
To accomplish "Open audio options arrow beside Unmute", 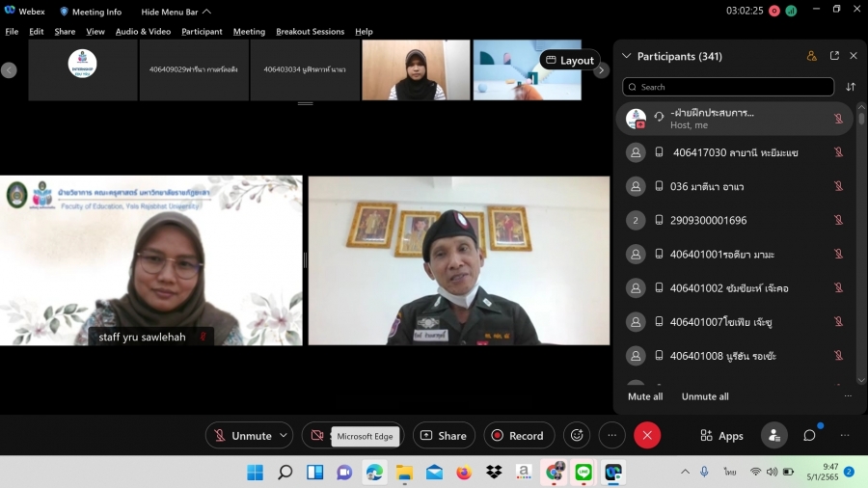I will [x=284, y=436].
